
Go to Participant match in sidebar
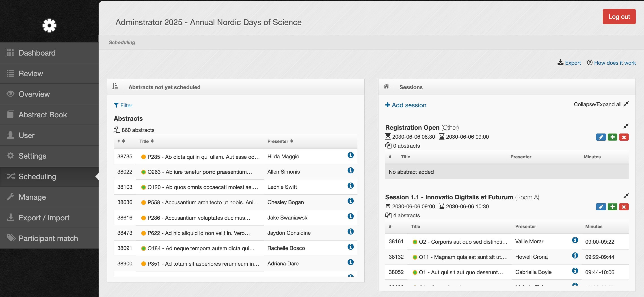pyautogui.click(x=48, y=238)
